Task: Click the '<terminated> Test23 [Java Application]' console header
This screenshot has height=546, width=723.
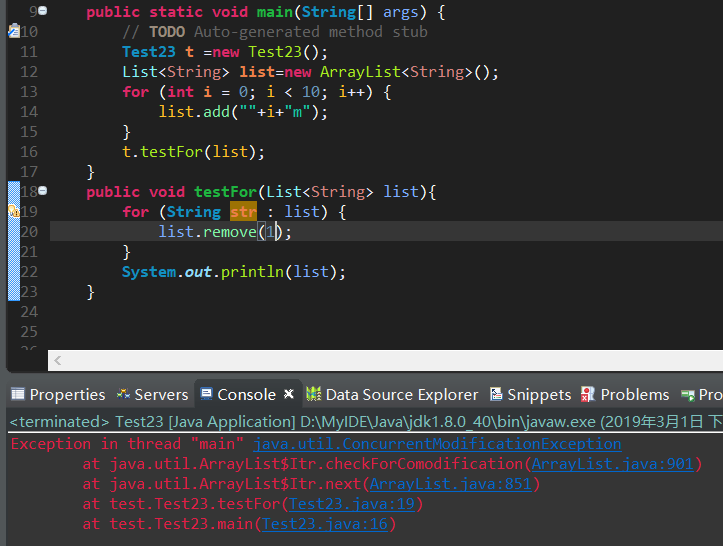Action: [x=152, y=421]
